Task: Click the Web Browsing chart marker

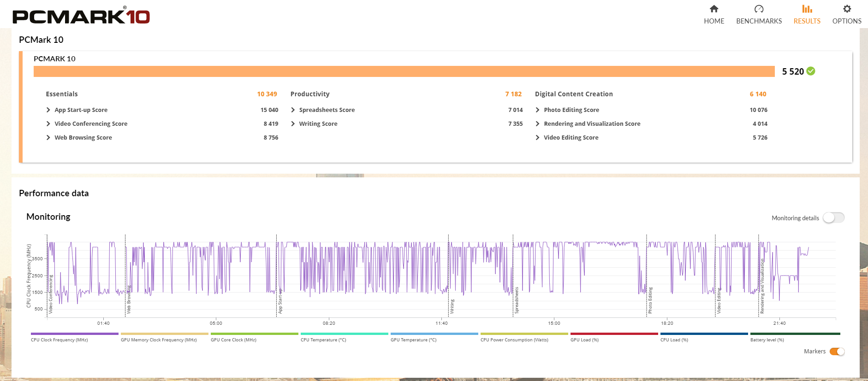Action: tap(129, 299)
